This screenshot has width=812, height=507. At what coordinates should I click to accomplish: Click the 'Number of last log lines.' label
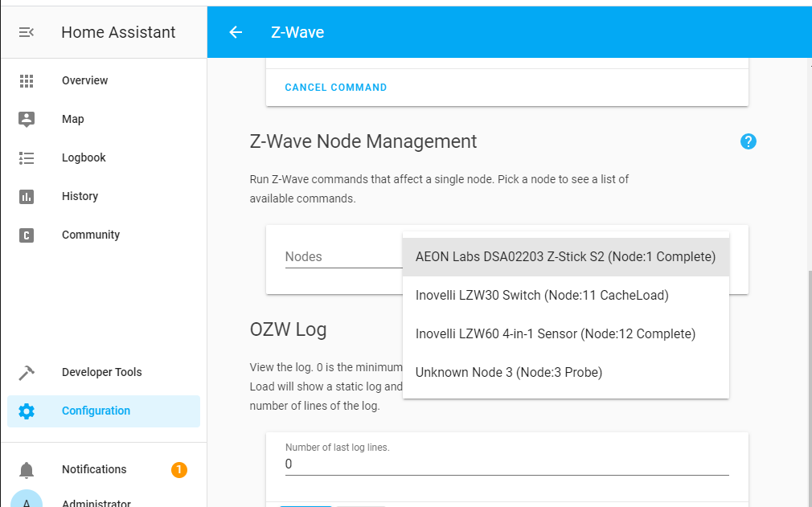pos(337,448)
